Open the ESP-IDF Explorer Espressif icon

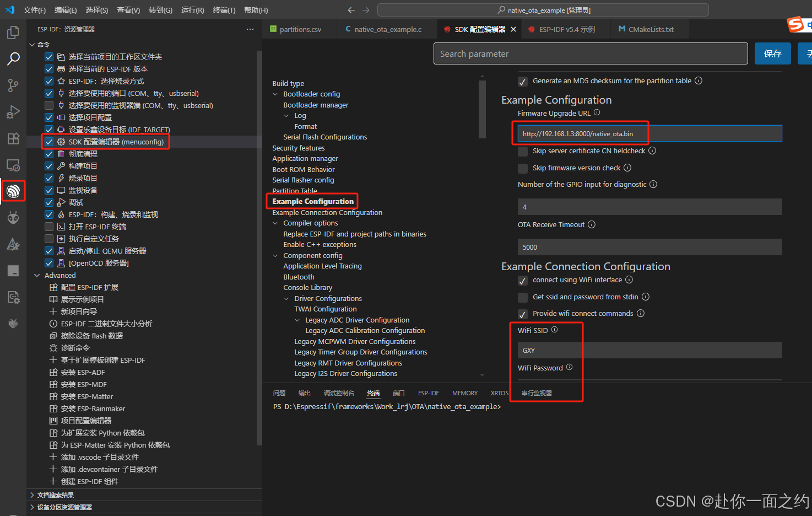[x=13, y=191]
